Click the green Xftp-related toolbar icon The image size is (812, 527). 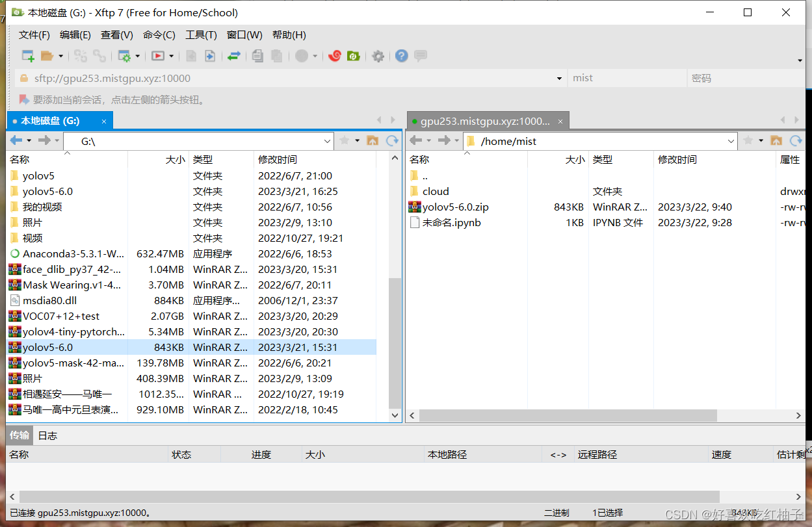[x=354, y=56]
